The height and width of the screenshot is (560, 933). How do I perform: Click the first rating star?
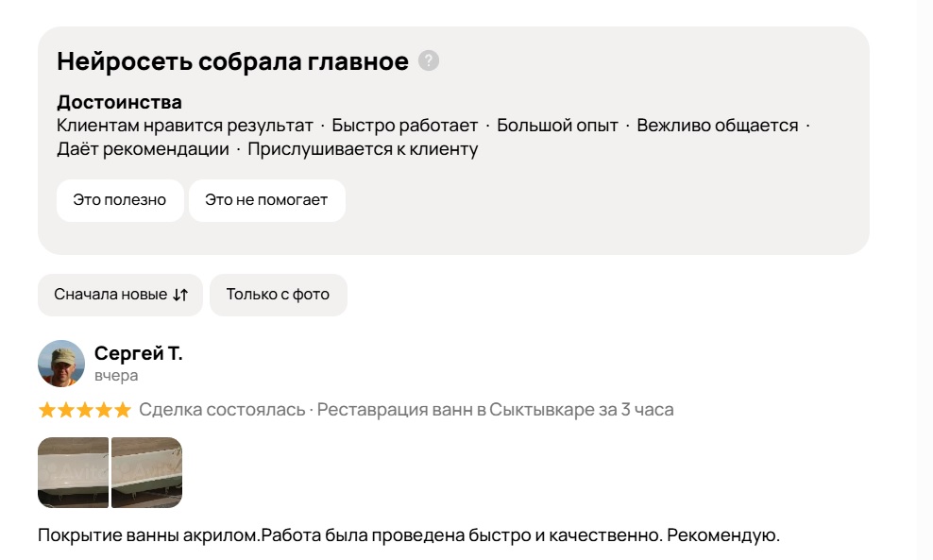point(46,410)
